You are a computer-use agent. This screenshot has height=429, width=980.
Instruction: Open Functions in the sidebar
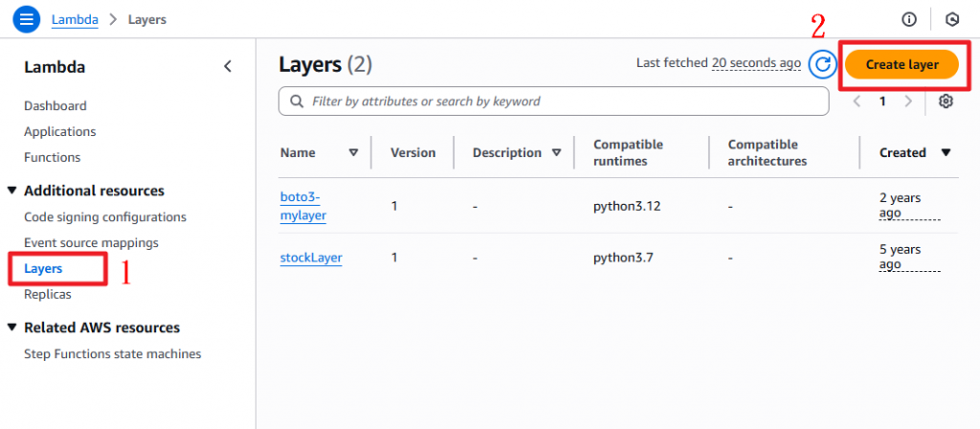point(52,157)
